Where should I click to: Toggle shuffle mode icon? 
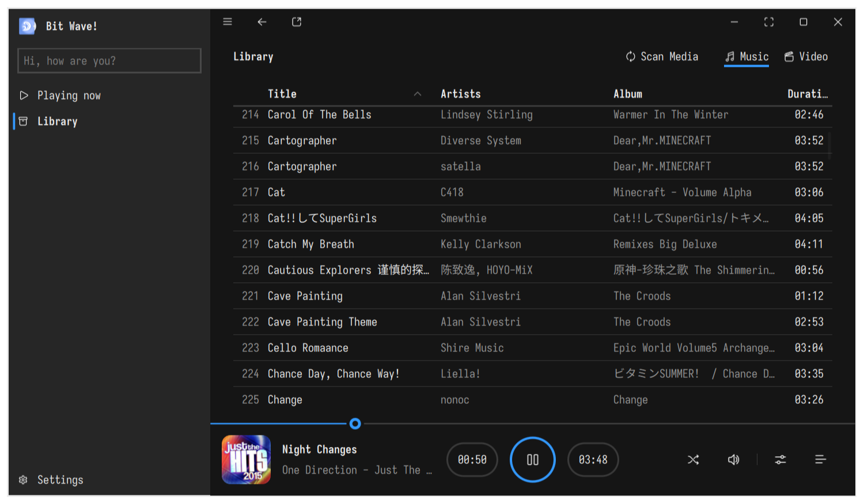pos(694,460)
